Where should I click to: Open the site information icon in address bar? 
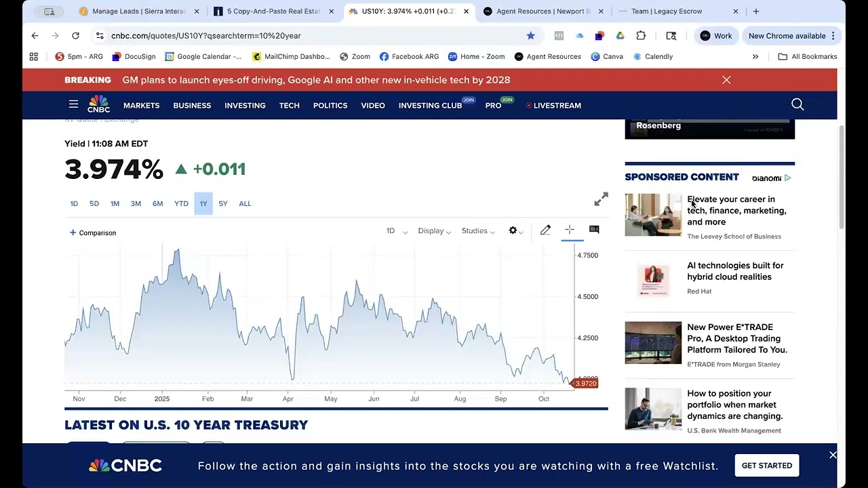pyautogui.click(x=100, y=35)
